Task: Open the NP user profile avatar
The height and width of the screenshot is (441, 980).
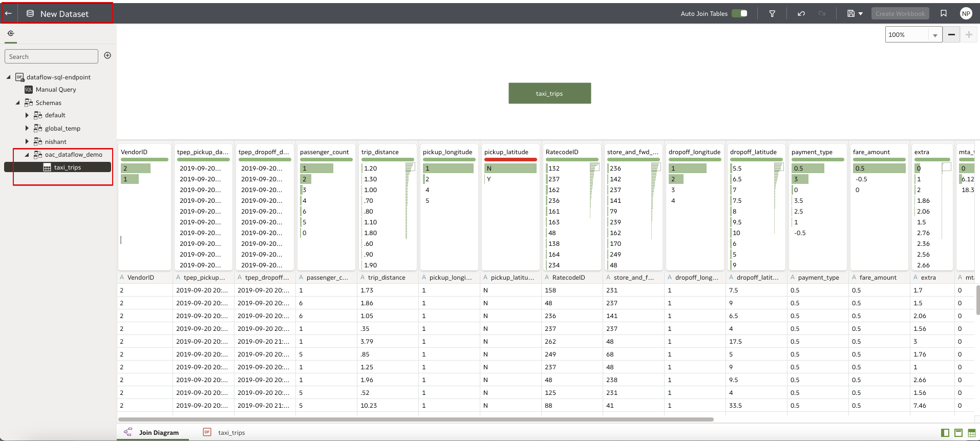Action: coord(966,14)
